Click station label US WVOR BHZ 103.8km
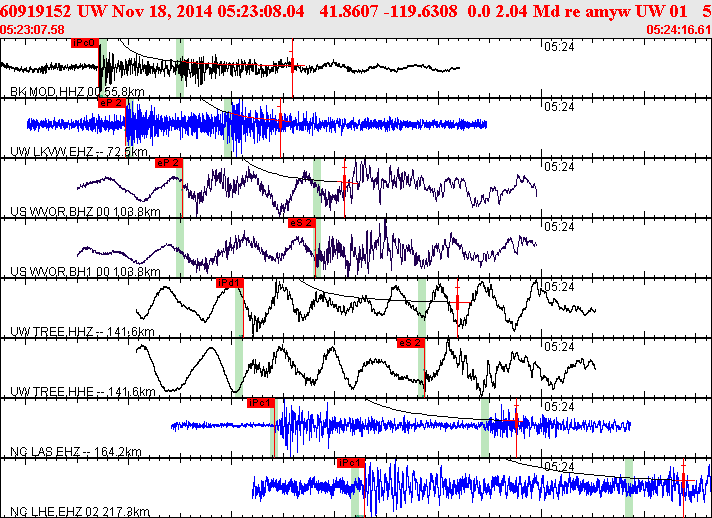This screenshot has height=518, width=712. click(x=85, y=212)
